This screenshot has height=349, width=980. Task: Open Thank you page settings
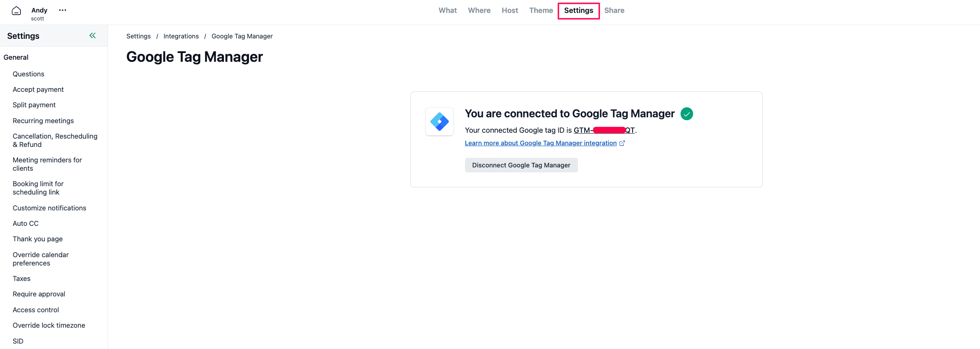point(38,239)
